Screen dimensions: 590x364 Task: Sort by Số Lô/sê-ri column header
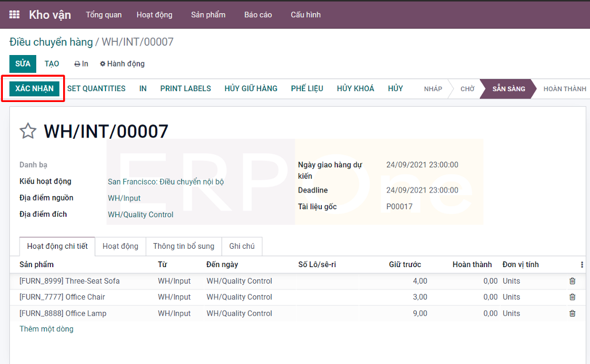click(317, 265)
